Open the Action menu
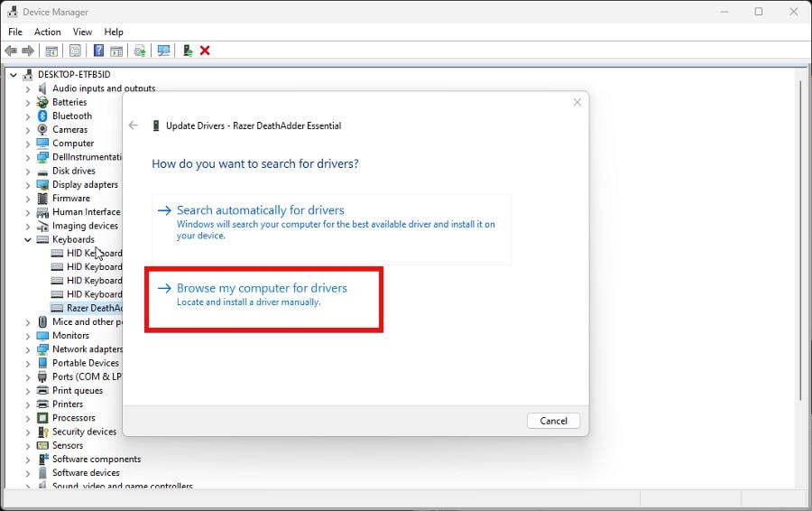The height and width of the screenshot is (511, 812). (x=48, y=32)
